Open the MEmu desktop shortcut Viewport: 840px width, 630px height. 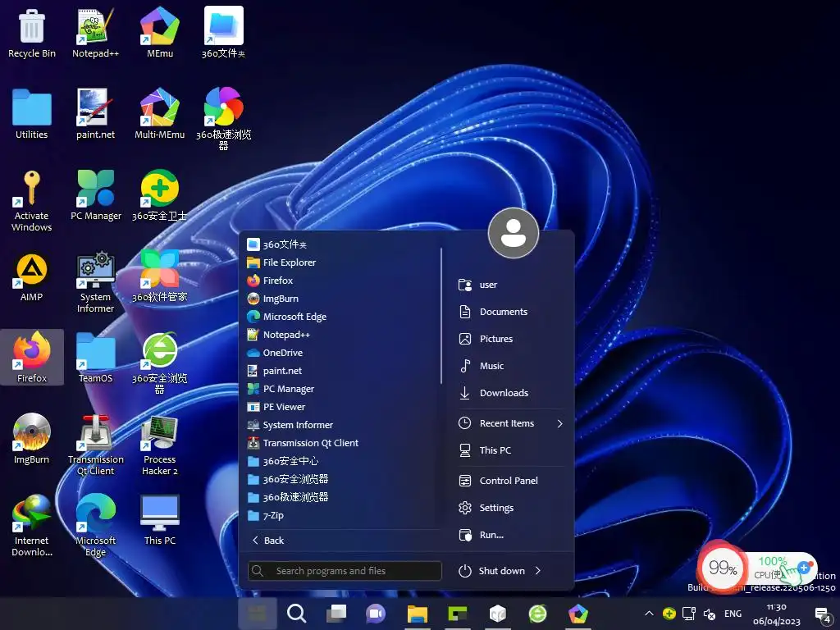pyautogui.click(x=160, y=33)
